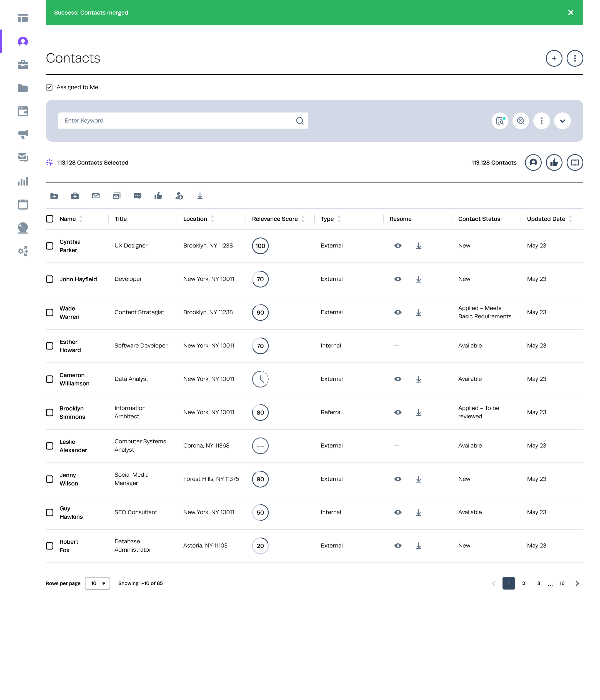The width and height of the screenshot is (600, 700).
Task: Uncheck the Assigned to Me checkbox
Action: click(x=49, y=87)
